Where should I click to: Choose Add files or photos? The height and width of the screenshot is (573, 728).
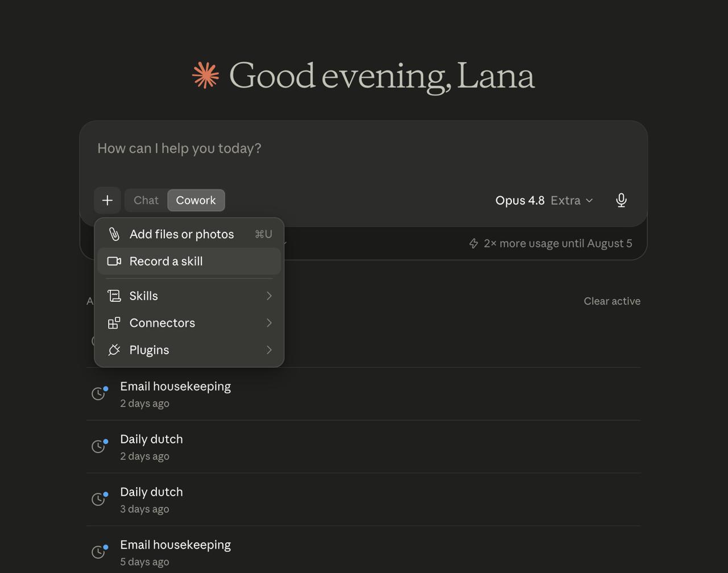(x=189, y=234)
